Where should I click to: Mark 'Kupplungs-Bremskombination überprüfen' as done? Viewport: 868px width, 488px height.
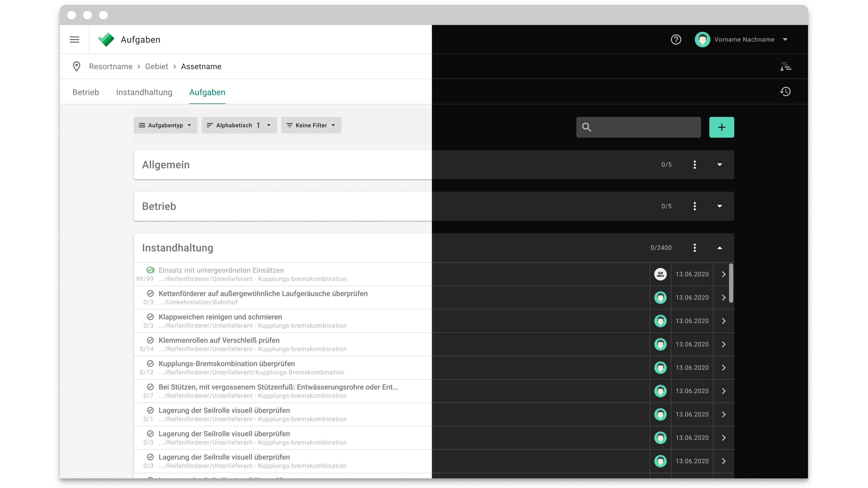click(x=150, y=363)
